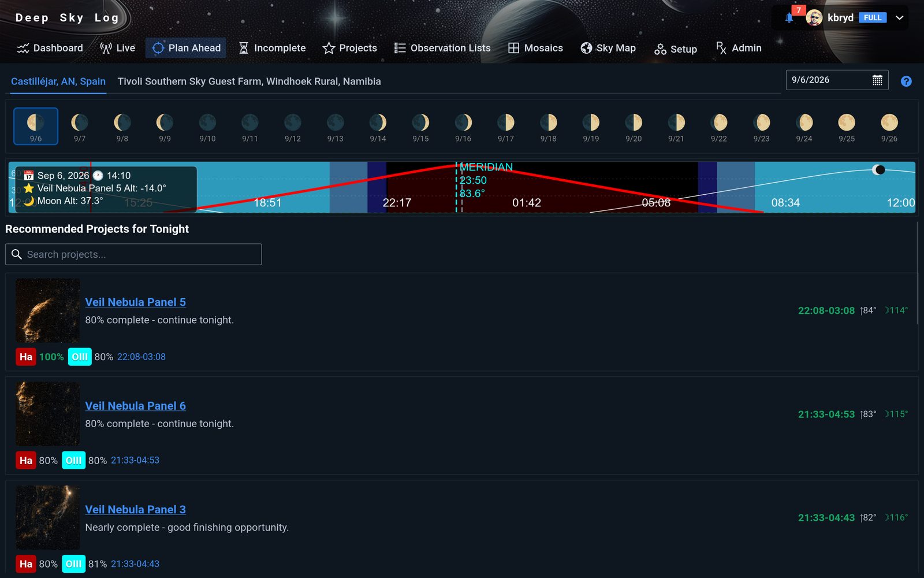Open Sky Map from navigation

click(x=608, y=48)
